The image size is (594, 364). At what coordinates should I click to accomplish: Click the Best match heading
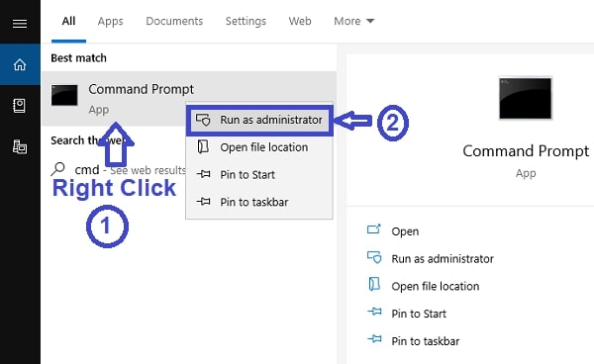[x=78, y=58]
